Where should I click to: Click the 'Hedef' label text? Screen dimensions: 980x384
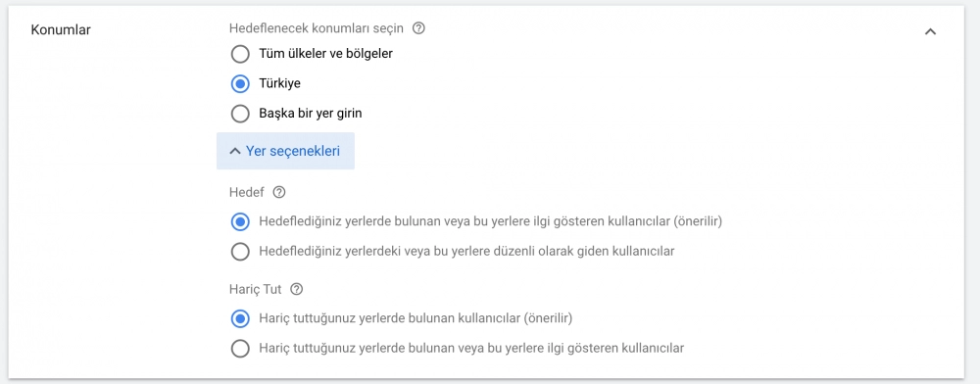(249, 192)
